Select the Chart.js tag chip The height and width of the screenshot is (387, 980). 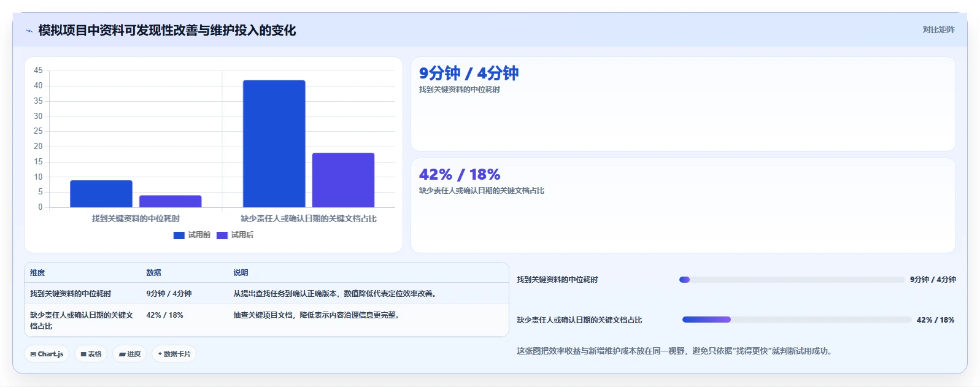click(47, 354)
